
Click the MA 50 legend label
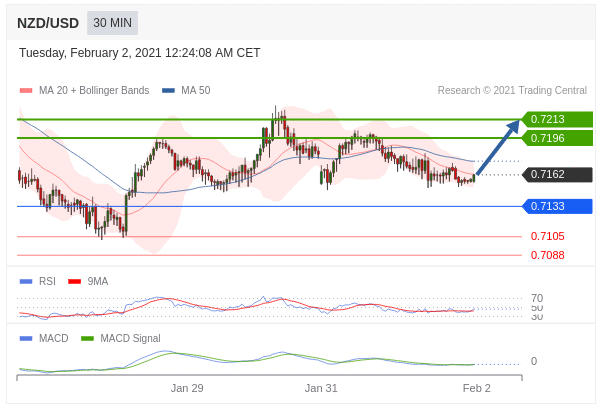(195, 90)
